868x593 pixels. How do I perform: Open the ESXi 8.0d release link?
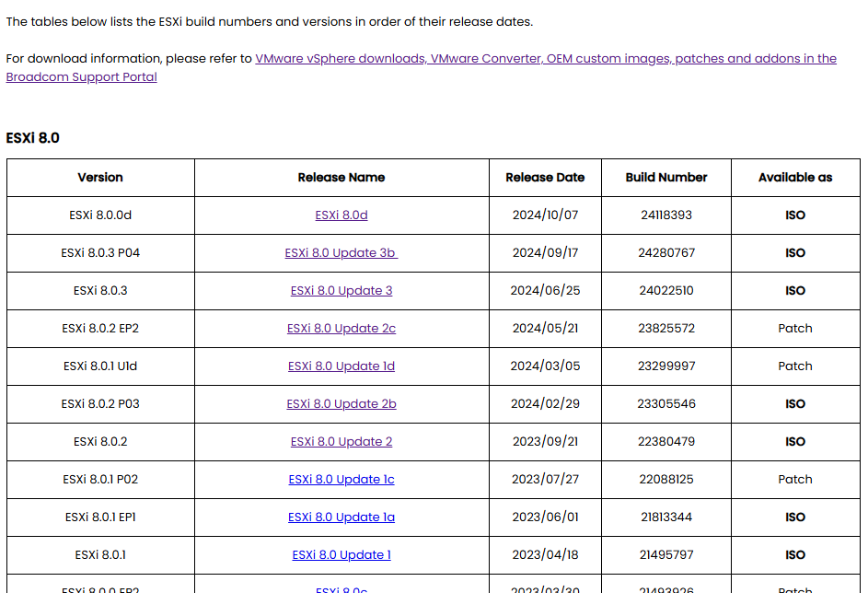(x=341, y=215)
